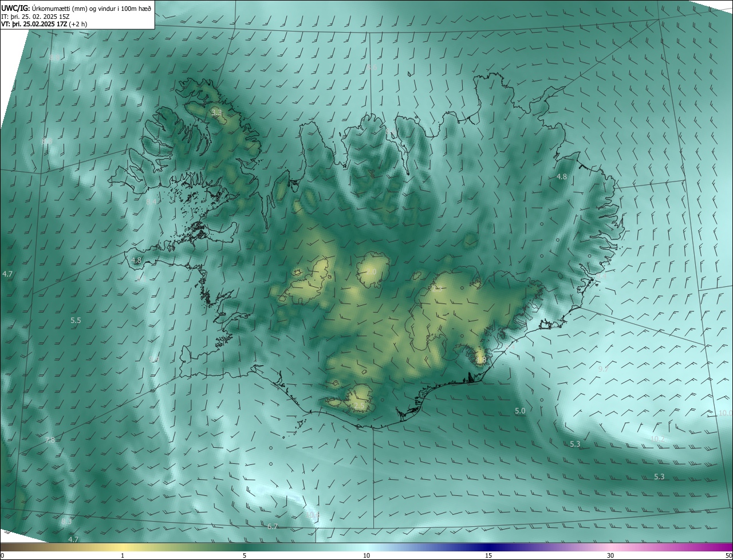The width and height of the screenshot is (733, 560).
Task: Click the 5.5 value on the map
Action: click(76, 321)
